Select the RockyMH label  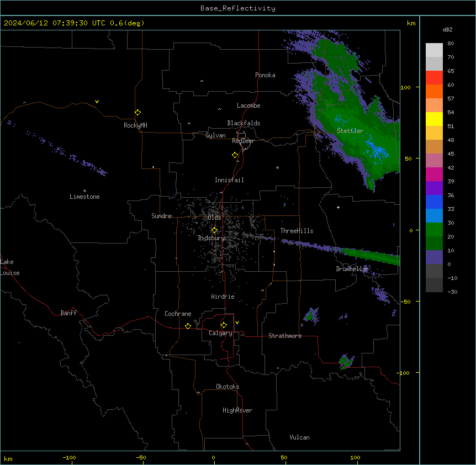coord(135,125)
